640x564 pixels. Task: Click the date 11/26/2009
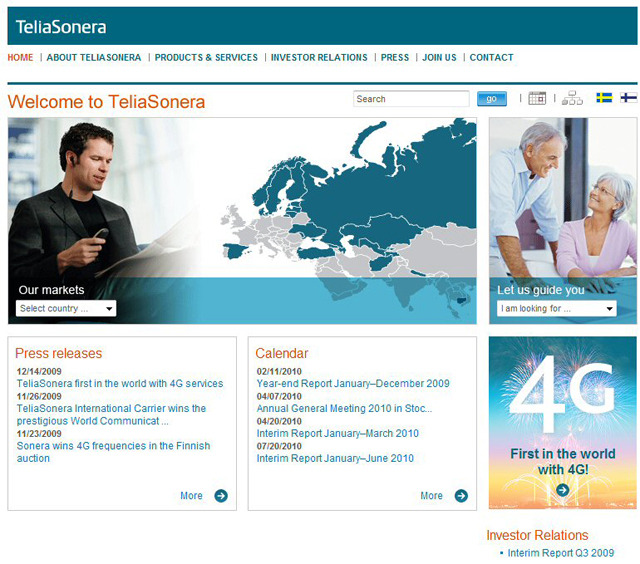click(x=39, y=396)
